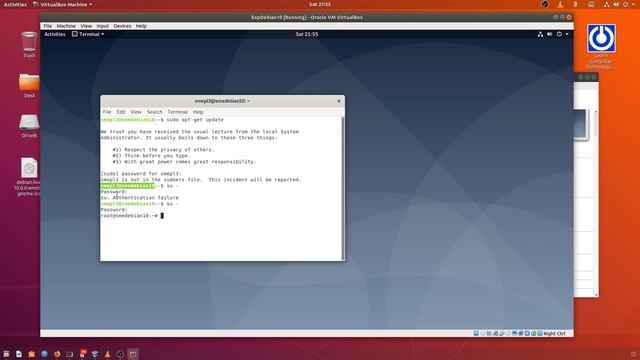640x360 pixels.
Task: Click the '#2) Think before you type.' line
Action: 151,156
